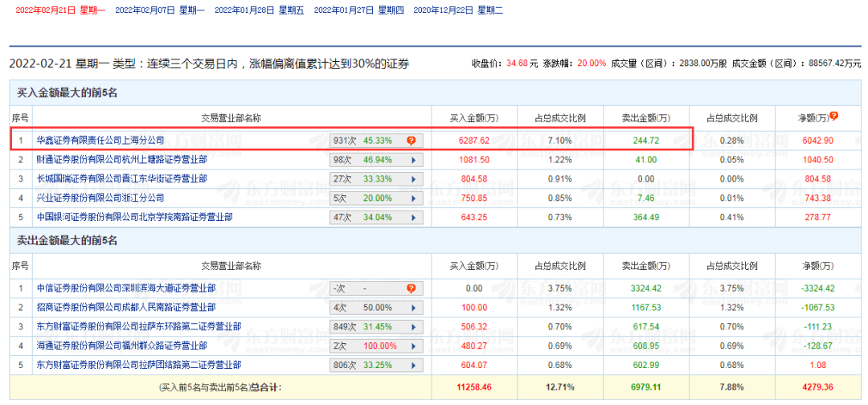Expand arrow for 东方财富证券 拉萨团结路第二 stats
The height and width of the screenshot is (405, 868).
point(413,365)
